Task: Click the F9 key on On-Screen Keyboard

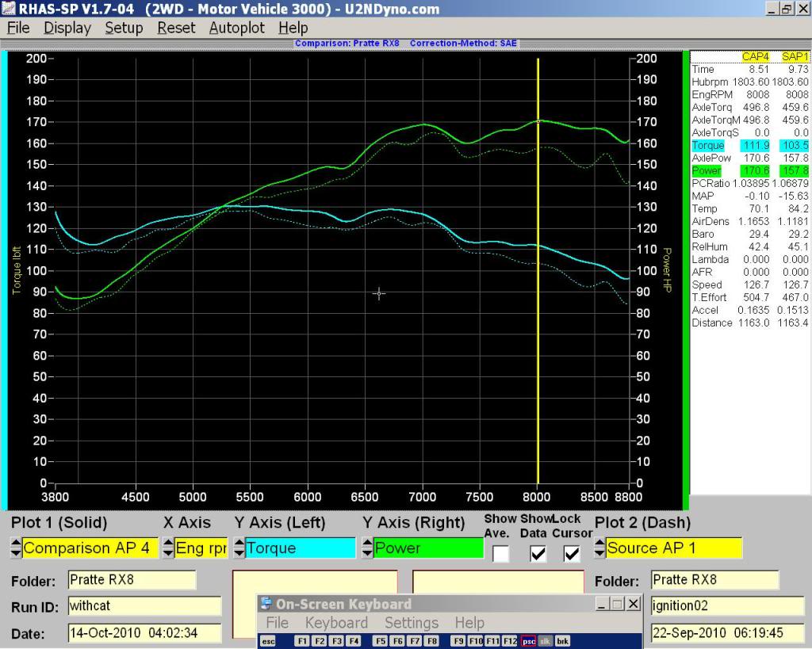Action: click(459, 641)
